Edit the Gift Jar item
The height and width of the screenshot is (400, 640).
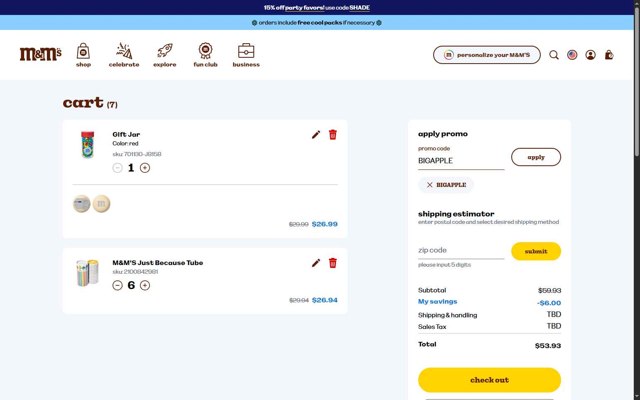coord(316,135)
